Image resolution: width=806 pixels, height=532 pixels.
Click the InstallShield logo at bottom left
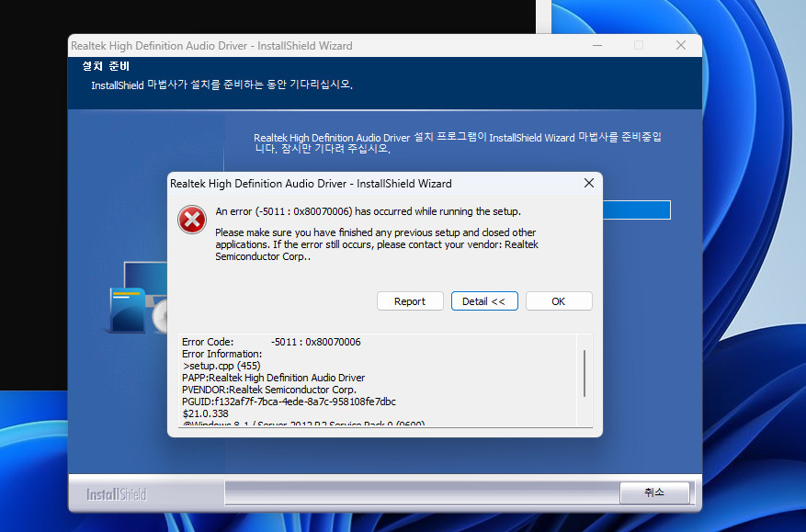click(x=116, y=493)
